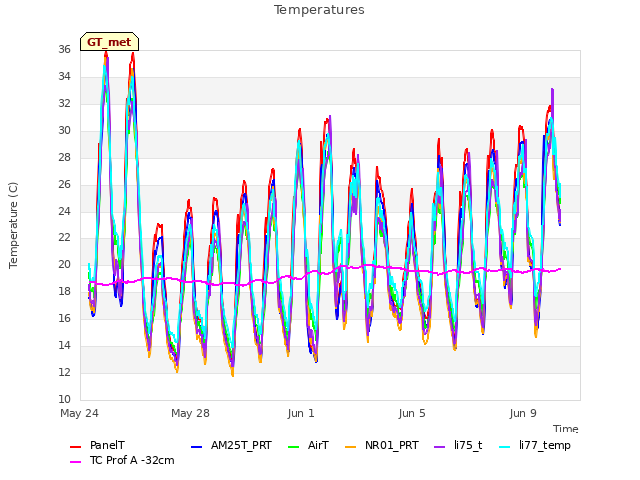Screen dimensions: 640x480
Task: Click the orange NR01_PRT legend color marker
Action: click(351, 447)
